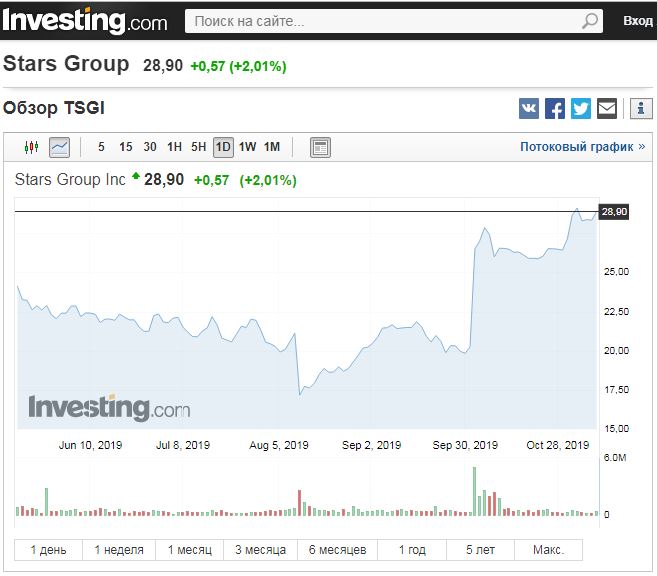The height and width of the screenshot is (576, 657).
Task: Focus the Поиск на сайте search field
Action: click(x=380, y=21)
